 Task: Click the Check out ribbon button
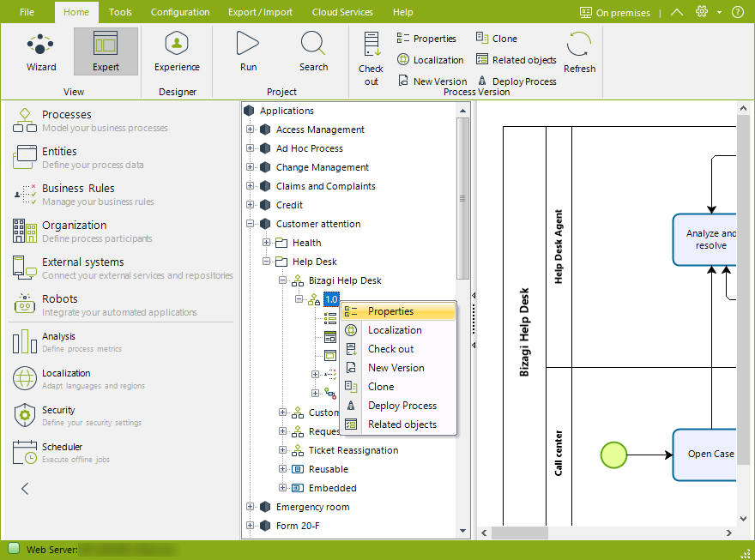tap(371, 58)
